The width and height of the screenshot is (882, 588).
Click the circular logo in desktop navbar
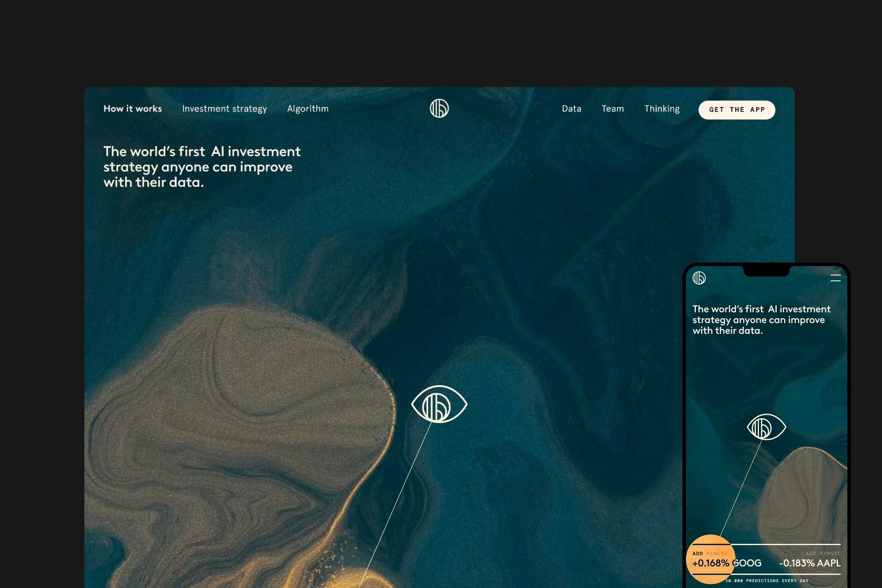(439, 108)
